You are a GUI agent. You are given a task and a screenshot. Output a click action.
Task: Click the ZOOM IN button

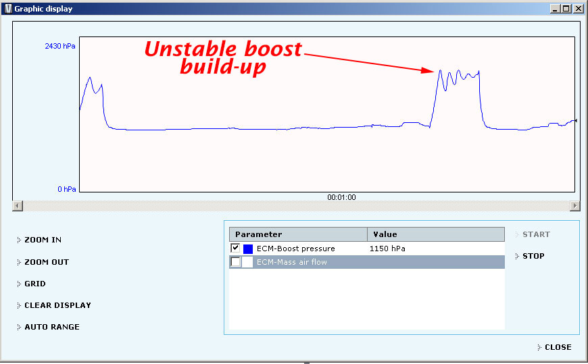(x=39, y=240)
